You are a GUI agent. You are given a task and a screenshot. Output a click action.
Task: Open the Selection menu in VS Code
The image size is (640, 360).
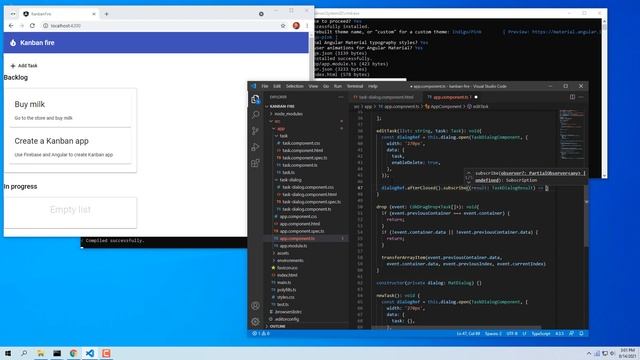[x=294, y=86]
